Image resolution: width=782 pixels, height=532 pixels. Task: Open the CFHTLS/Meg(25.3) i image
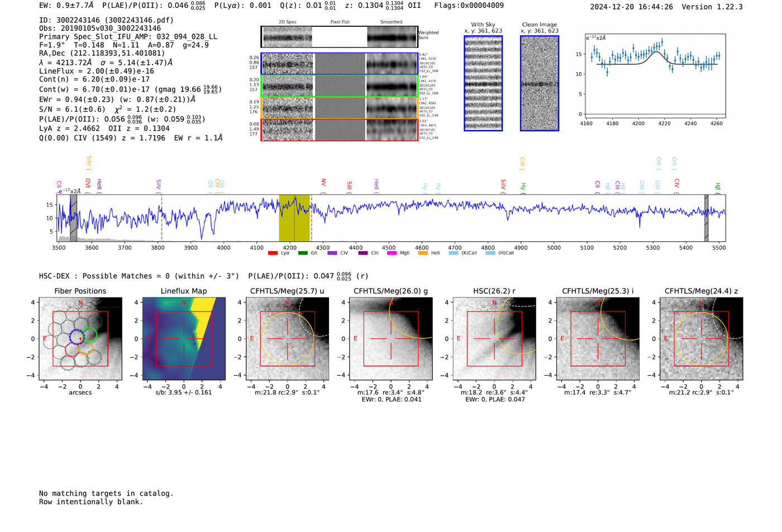pyautogui.click(x=598, y=339)
